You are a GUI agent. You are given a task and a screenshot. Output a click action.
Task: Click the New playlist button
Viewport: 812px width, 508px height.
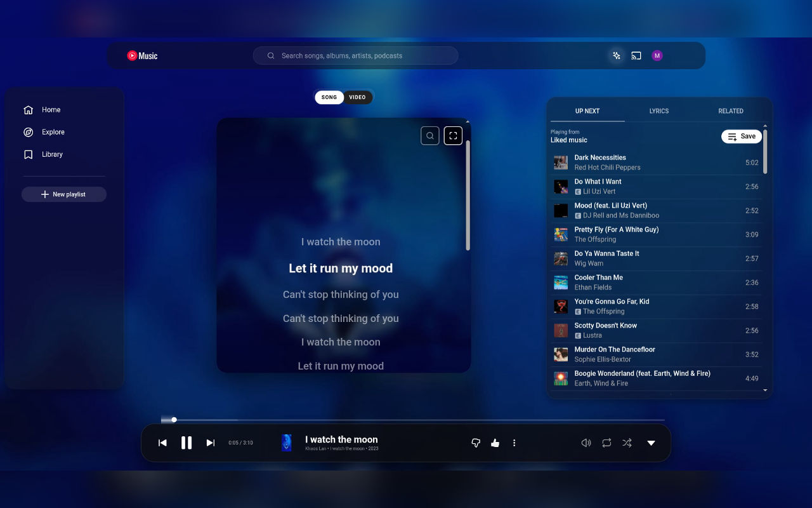tap(64, 194)
